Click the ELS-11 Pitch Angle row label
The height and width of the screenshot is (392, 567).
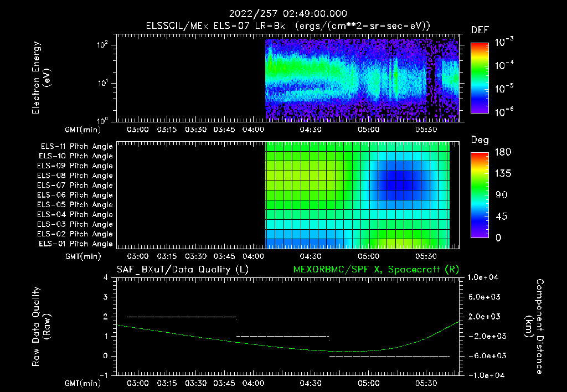tap(76, 147)
